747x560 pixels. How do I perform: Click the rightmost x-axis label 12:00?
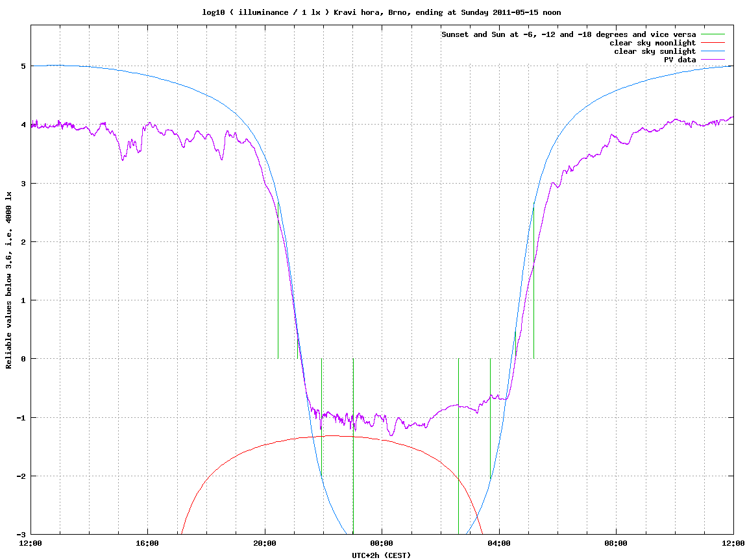733,543
